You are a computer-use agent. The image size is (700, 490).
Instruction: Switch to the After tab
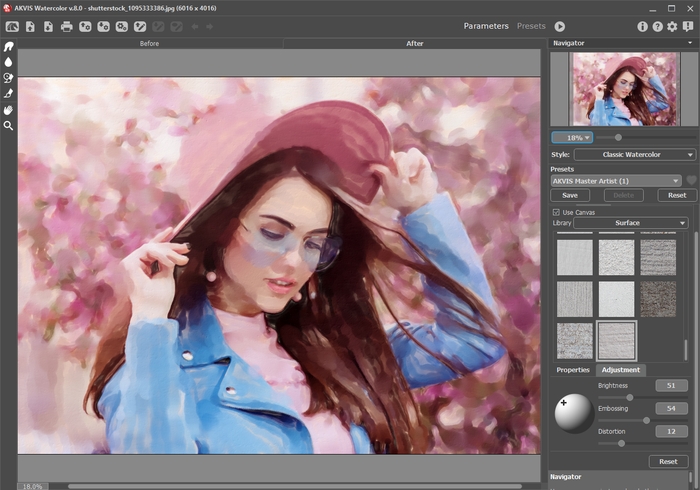pos(414,43)
